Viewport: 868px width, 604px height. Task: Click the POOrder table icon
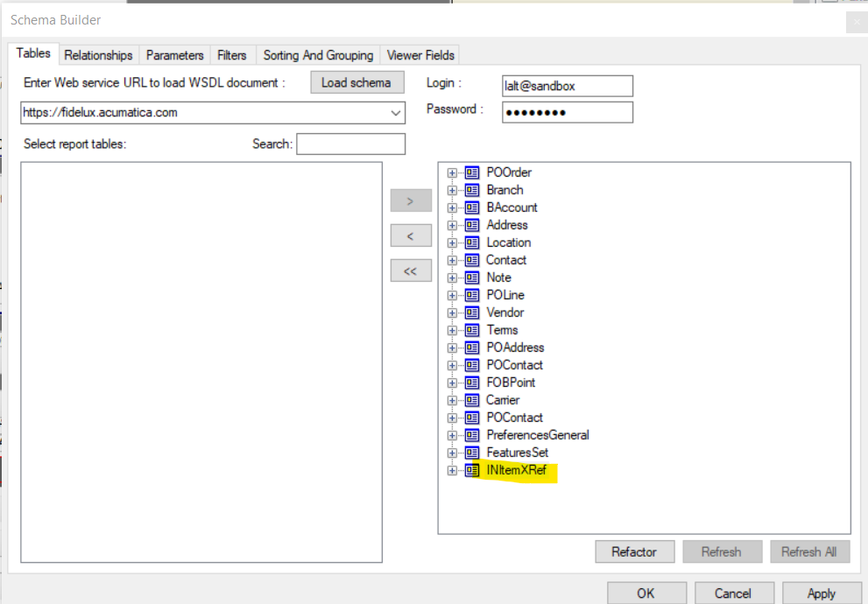[x=472, y=172]
